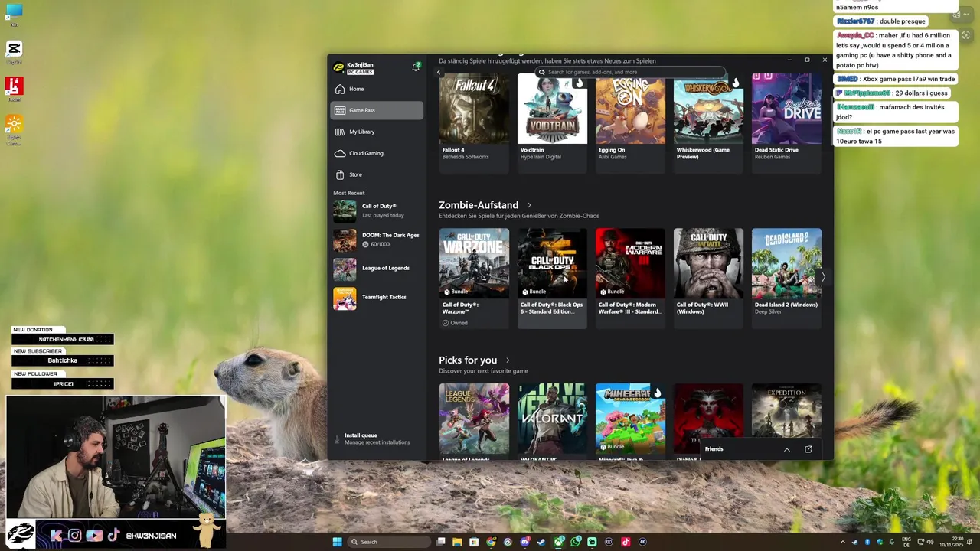Click the TikTok icon in stream overlay
The image size is (980, 551).
click(113, 536)
